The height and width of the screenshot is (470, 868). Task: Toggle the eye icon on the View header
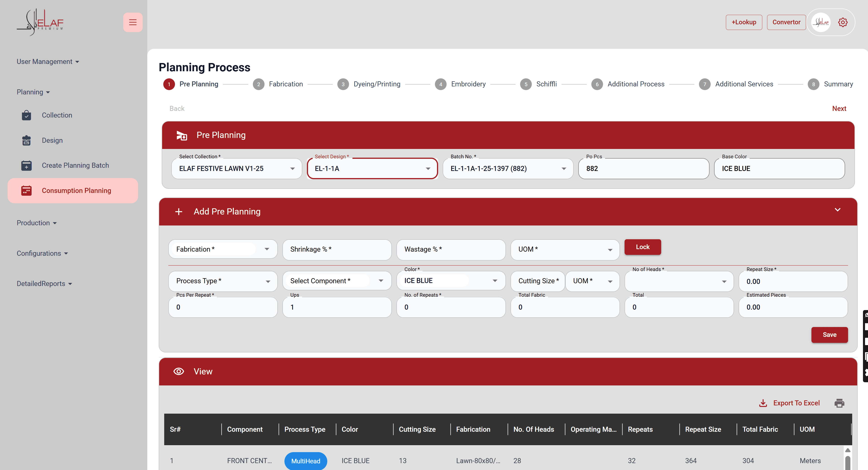(x=179, y=371)
